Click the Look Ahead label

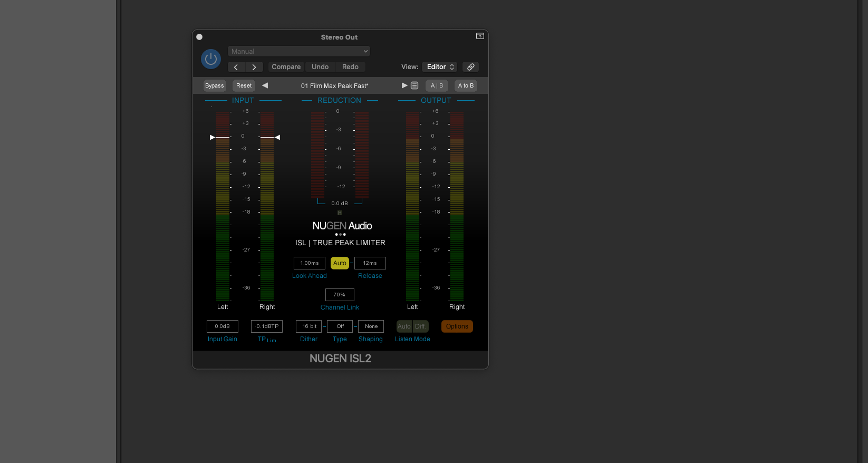[x=310, y=276]
